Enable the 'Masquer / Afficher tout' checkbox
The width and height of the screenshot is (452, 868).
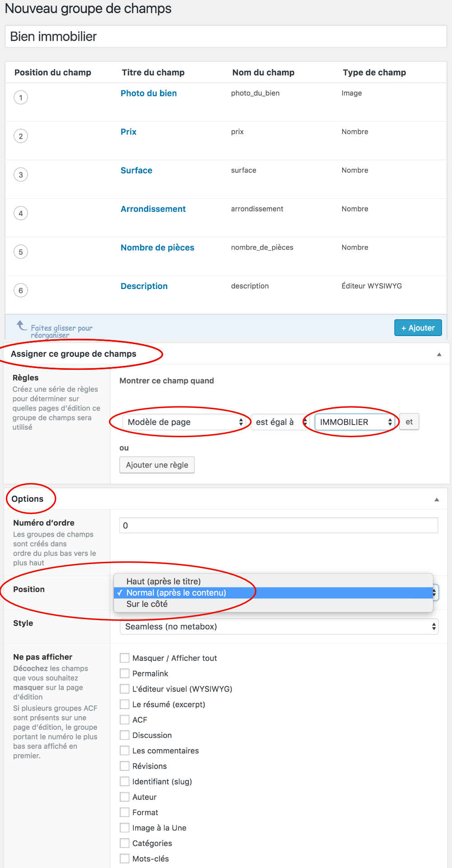coord(124,658)
